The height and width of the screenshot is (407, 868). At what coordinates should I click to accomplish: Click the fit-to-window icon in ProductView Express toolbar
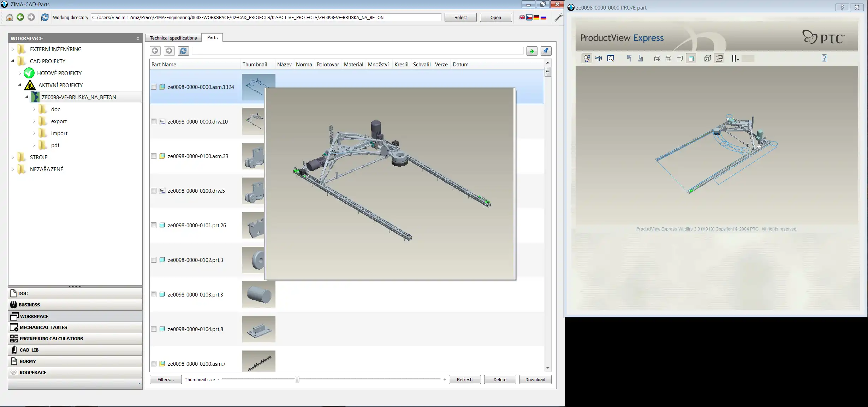tap(611, 58)
